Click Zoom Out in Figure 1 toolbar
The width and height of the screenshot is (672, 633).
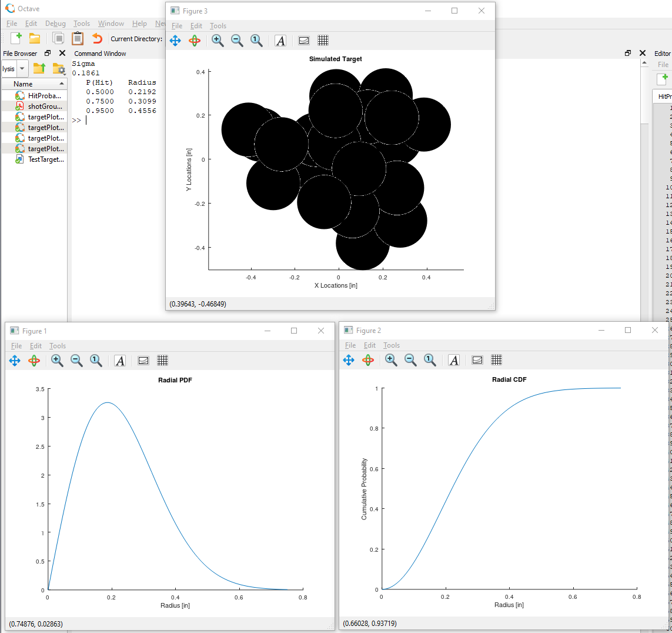[x=76, y=361]
